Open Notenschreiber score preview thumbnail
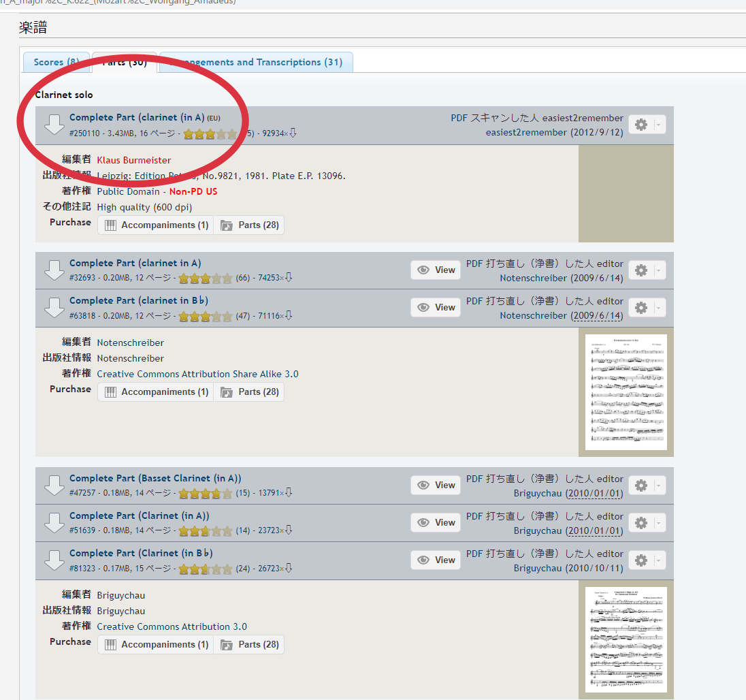Screen dimensions: 746x700 (x=626, y=392)
